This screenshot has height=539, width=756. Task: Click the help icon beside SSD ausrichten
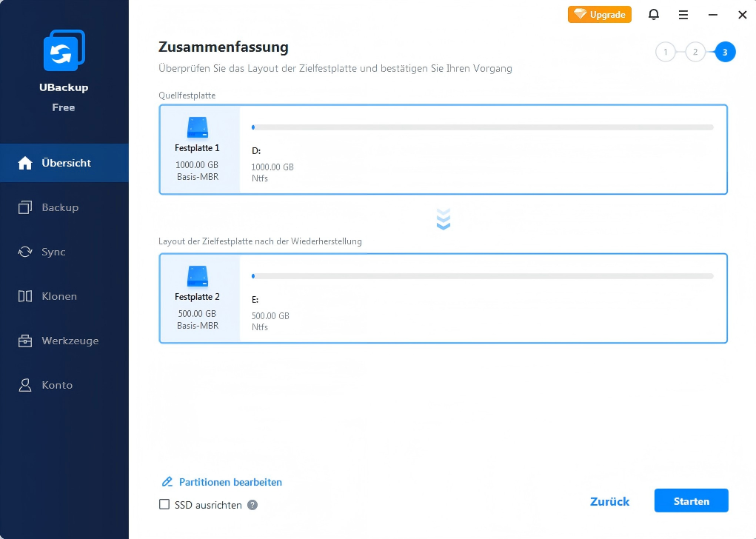(x=252, y=505)
